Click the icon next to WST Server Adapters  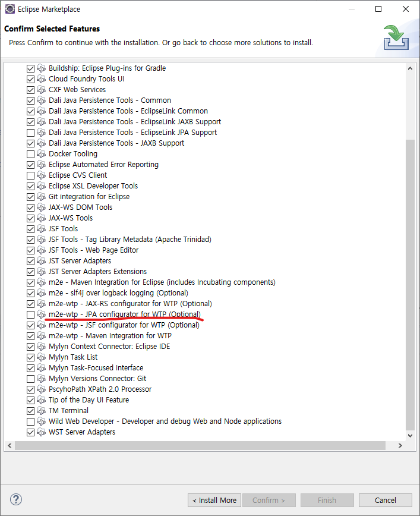tap(41, 432)
